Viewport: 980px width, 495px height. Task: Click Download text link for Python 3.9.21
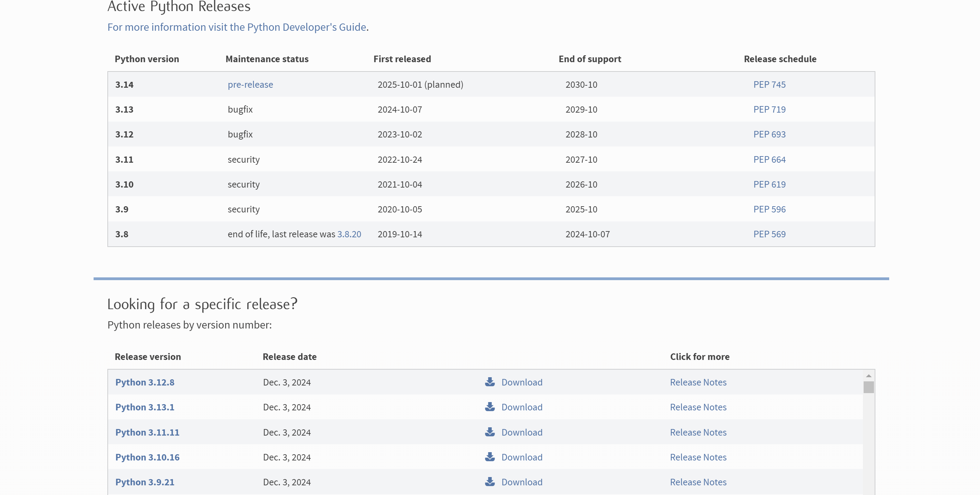coord(521,482)
